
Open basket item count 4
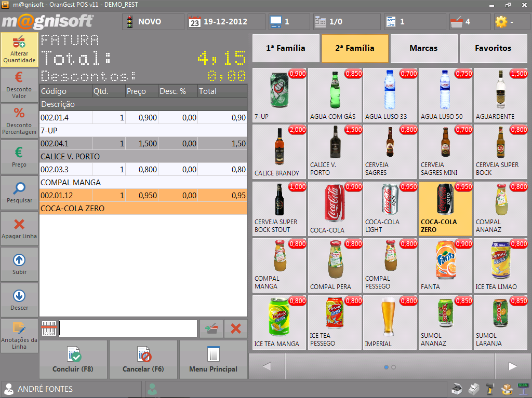(470, 22)
